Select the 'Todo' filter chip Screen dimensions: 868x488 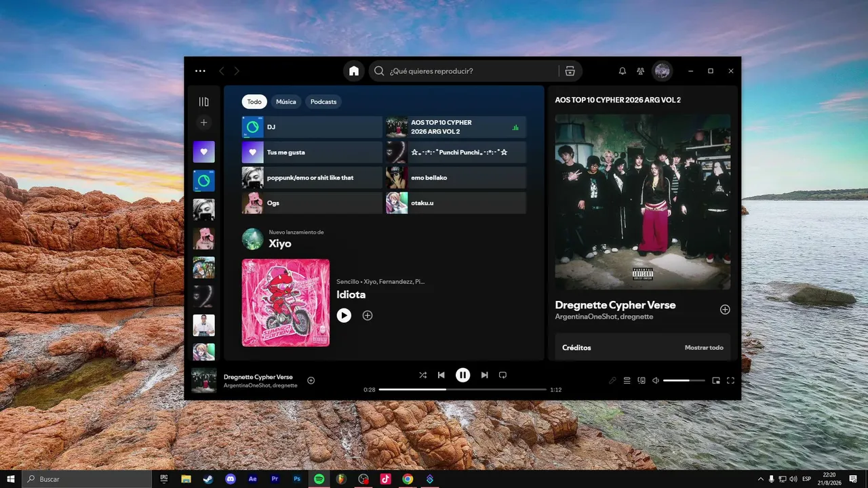tap(254, 102)
